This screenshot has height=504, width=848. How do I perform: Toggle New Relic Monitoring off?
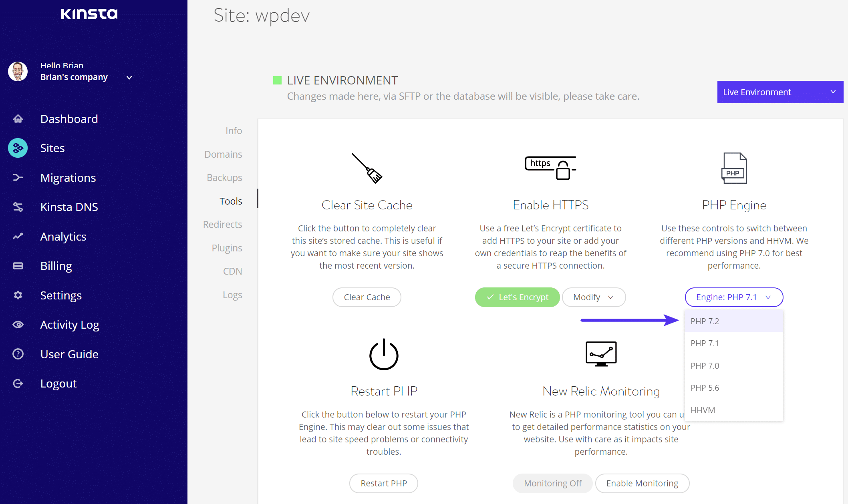click(552, 482)
